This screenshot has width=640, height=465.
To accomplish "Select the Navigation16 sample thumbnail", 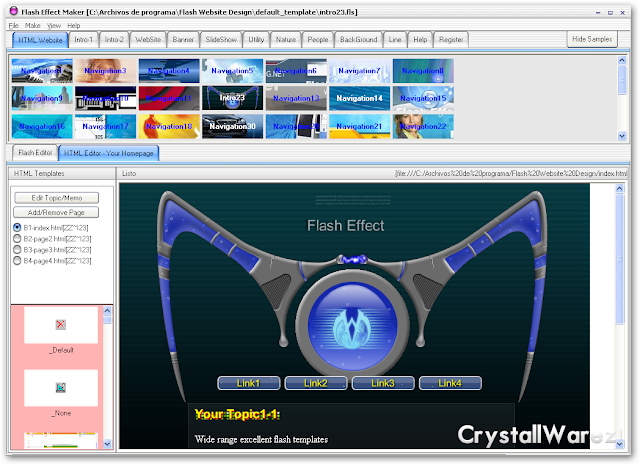I will coord(42,126).
